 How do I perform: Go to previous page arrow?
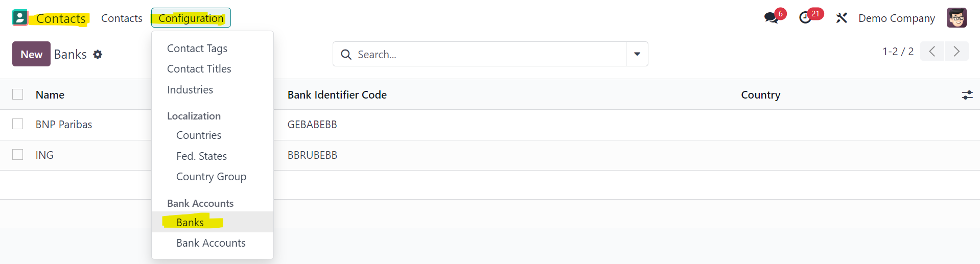[x=932, y=52]
